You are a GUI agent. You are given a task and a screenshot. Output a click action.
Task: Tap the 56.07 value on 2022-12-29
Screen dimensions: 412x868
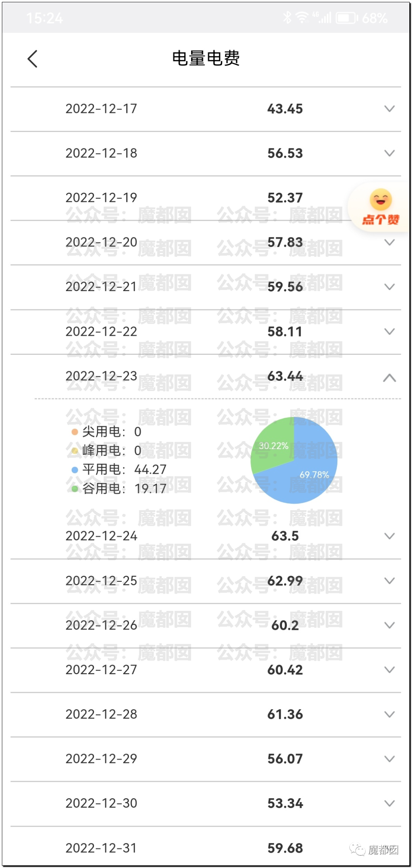click(x=285, y=759)
